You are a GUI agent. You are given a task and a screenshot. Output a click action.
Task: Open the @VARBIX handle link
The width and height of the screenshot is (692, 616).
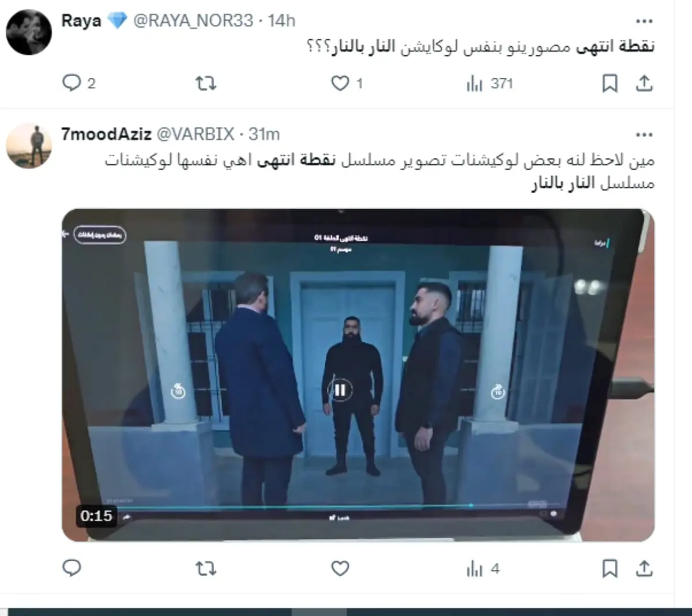pyautogui.click(x=195, y=134)
